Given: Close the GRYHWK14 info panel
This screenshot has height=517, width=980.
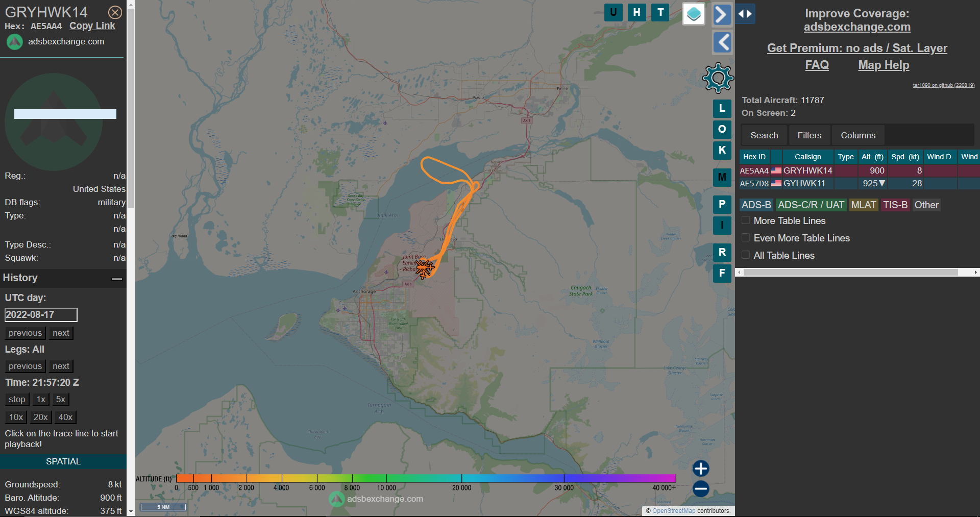Looking at the screenshot, I should 115,12.
